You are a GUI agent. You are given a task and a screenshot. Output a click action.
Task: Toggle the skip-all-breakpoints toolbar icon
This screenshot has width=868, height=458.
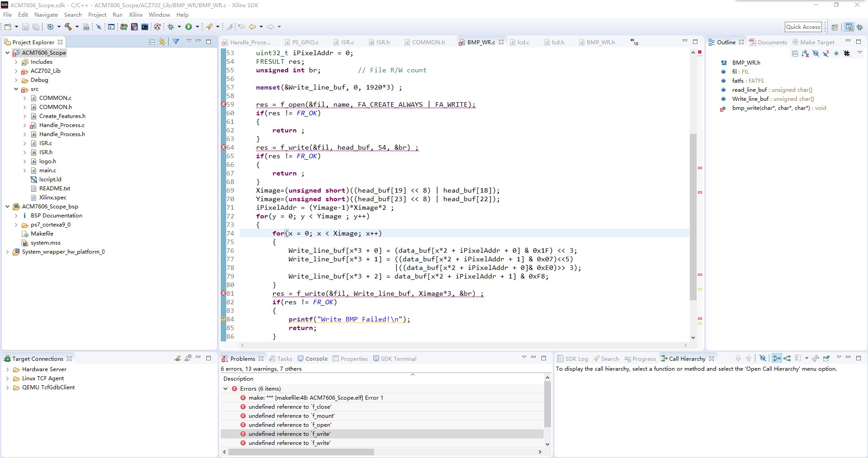tap(99, 27)
